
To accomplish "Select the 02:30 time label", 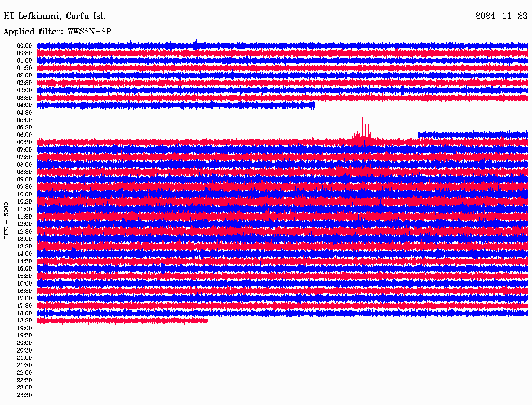I will tap(24, 83).
